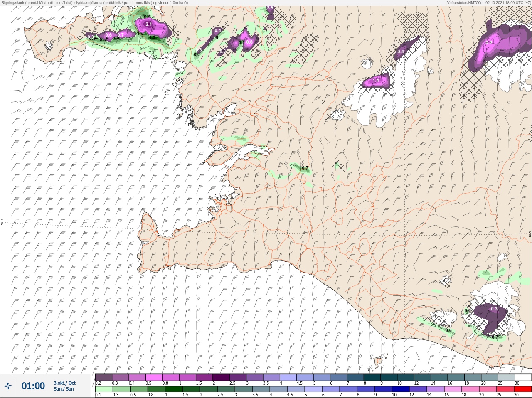Select the red lower legend swatch labeled 30

pos(523,389)
